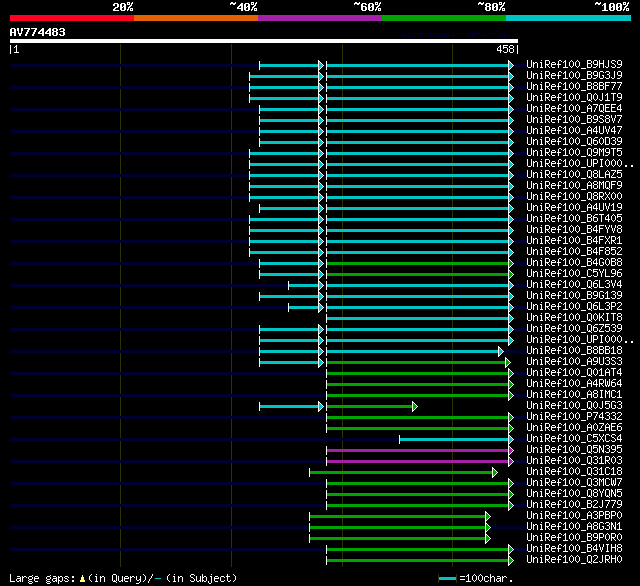Choose the UniRef100_A4UV19 entry
640x586 pixels.
click(574, 208)
